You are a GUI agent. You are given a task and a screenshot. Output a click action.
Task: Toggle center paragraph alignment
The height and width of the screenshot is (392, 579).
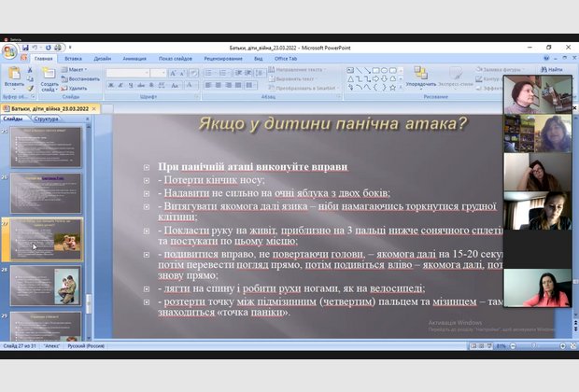point(213,85)
